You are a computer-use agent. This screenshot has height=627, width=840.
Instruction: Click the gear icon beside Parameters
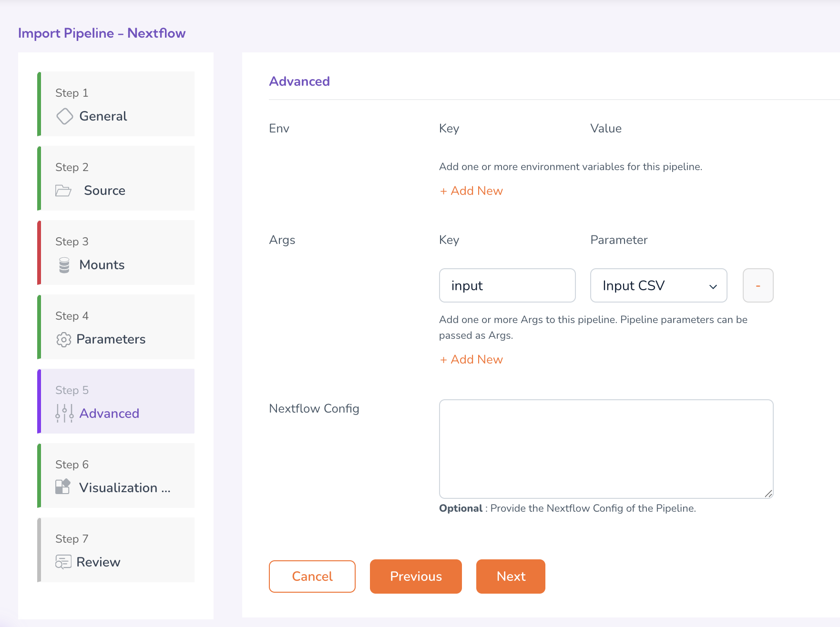click(x=63, y=339)
